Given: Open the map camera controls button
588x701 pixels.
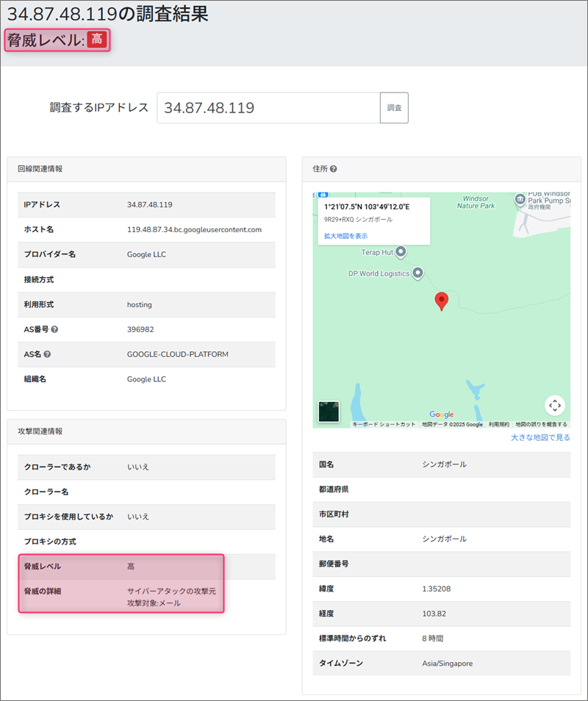Looking at the screenshot, I should (x=555, y=405).
